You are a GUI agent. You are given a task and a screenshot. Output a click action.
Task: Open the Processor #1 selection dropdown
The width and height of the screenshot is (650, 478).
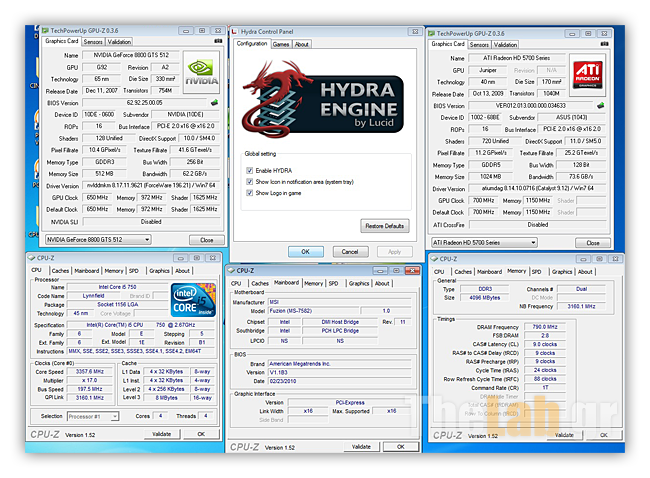click(x=93, y=416)
